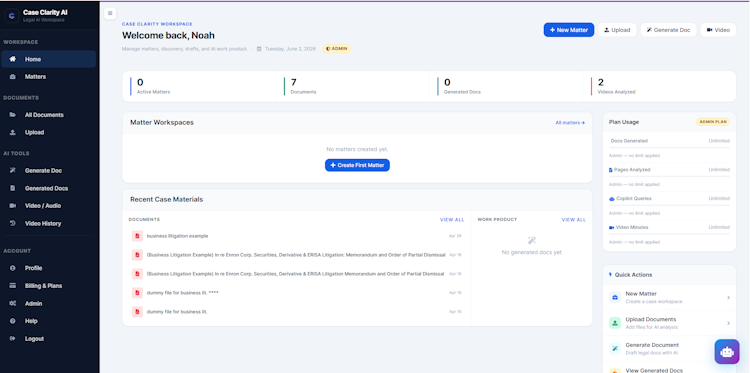Click the blue New Matter button in the header
Screen dimensions: 750x373
[569, 30]
